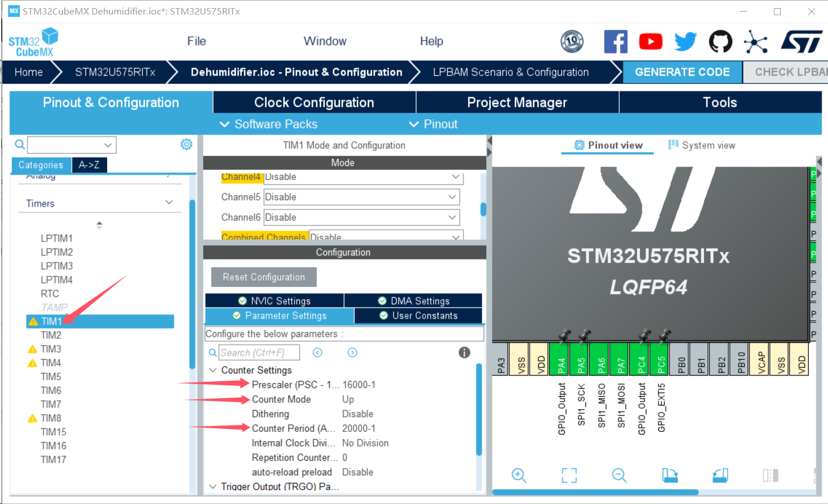The height and width of the screenshot is (504, 828).
Task: Collapse the Counter Settings group
Action: pyautogui.click(x=213, y=370)
